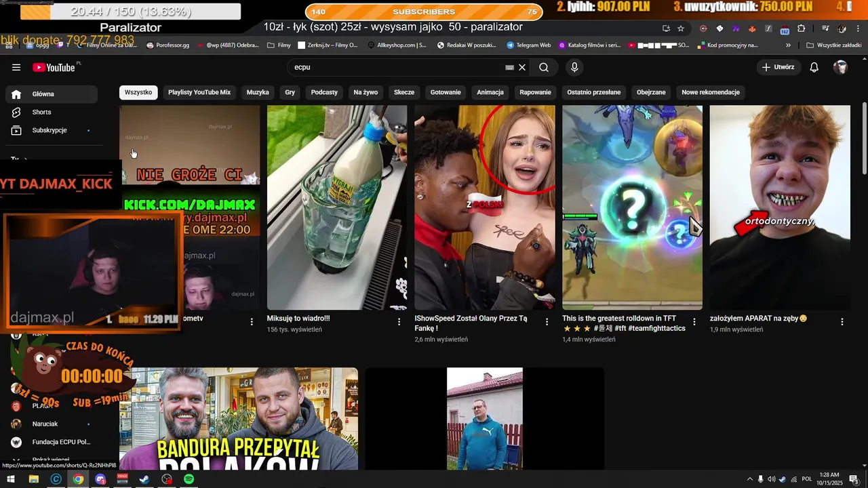Select the Podcasty filter chip
This screenshot has width=868, height=488.
tap(324, 92)
